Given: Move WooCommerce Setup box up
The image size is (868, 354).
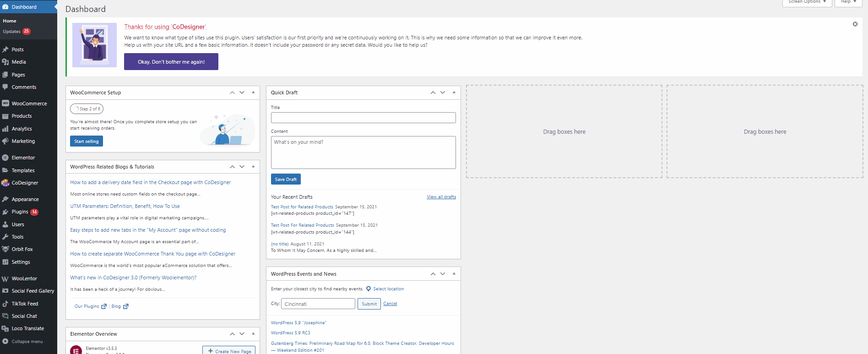Looking at the screenshot, I should pos(232,93).
